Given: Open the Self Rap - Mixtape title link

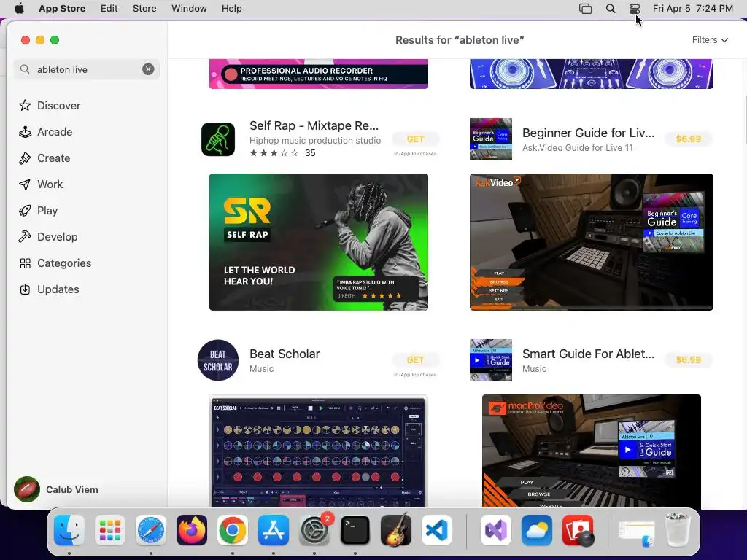Looking at the screenshot, I should [314, 125].
